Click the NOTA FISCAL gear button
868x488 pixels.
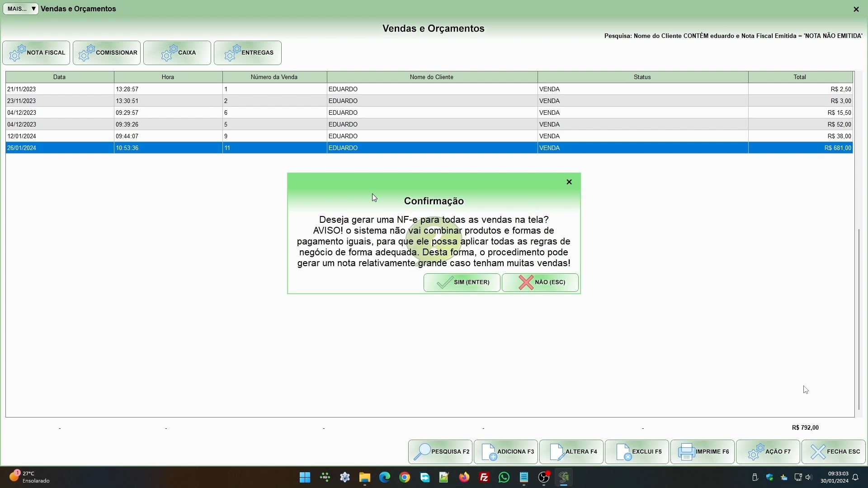pyautogui.click(x=36, y=53)
